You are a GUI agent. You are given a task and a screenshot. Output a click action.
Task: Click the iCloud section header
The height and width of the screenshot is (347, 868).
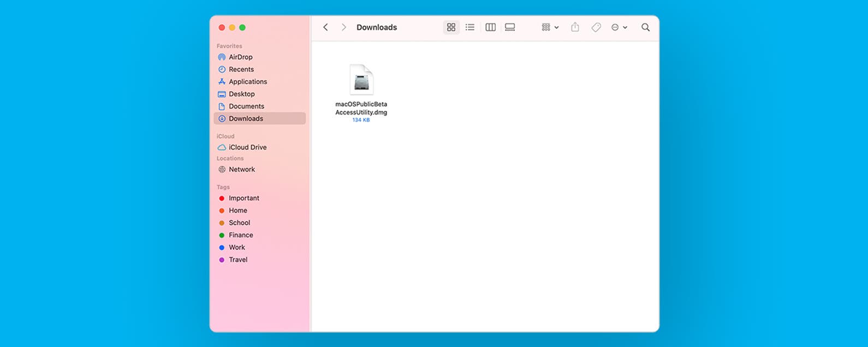(x=225, y=136)
